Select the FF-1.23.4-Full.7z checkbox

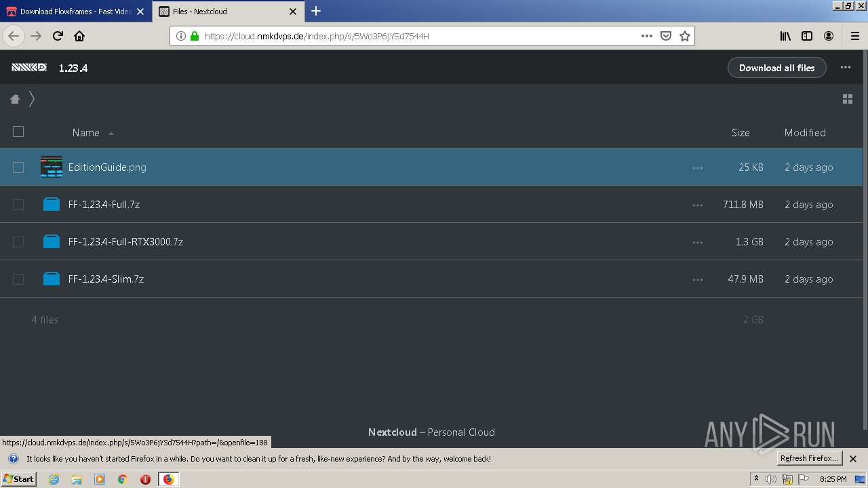click(x=18, y=205)
